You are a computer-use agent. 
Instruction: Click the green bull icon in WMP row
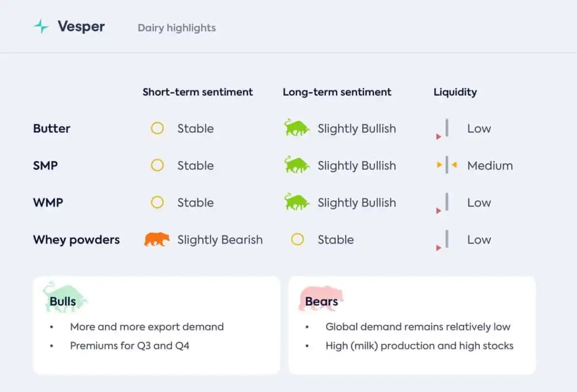(296, 202)
